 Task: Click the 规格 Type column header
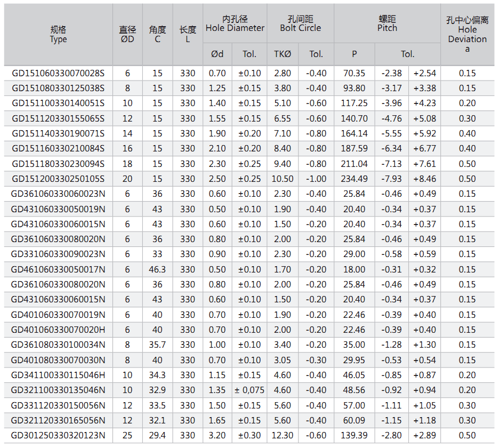tap(58, 35)
